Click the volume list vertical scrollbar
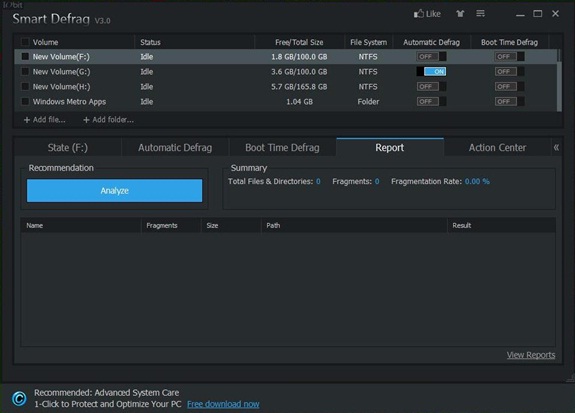Image resolution: width=575 pixels, height=413 pixels. [559, 80]
